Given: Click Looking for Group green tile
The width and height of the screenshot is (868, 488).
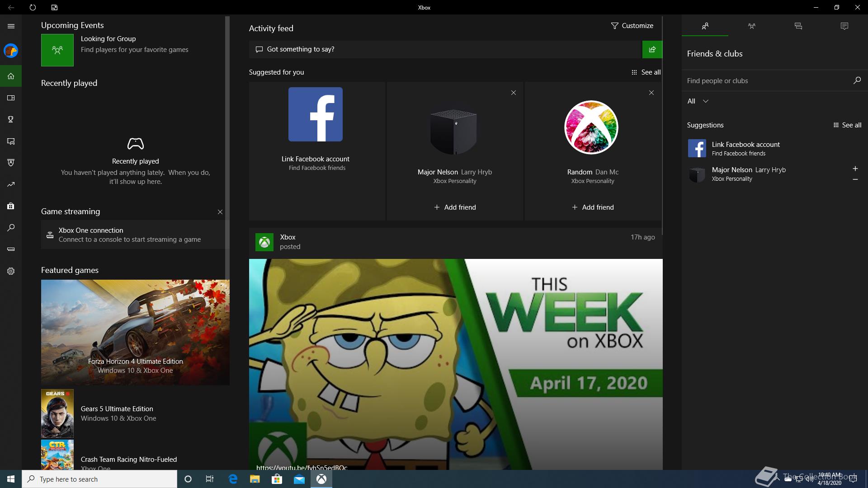Looking at the screenshot, I should (x=57, y=50).
